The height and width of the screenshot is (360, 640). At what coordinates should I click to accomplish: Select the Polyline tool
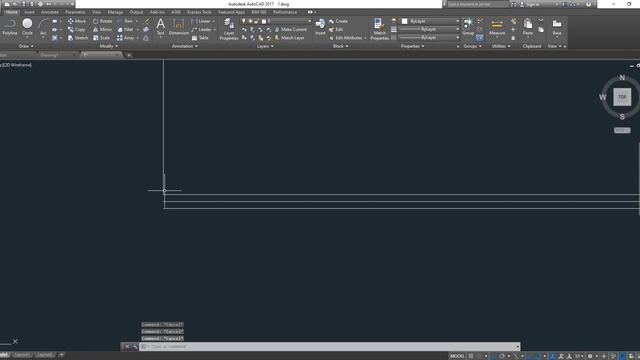(10, 27)
